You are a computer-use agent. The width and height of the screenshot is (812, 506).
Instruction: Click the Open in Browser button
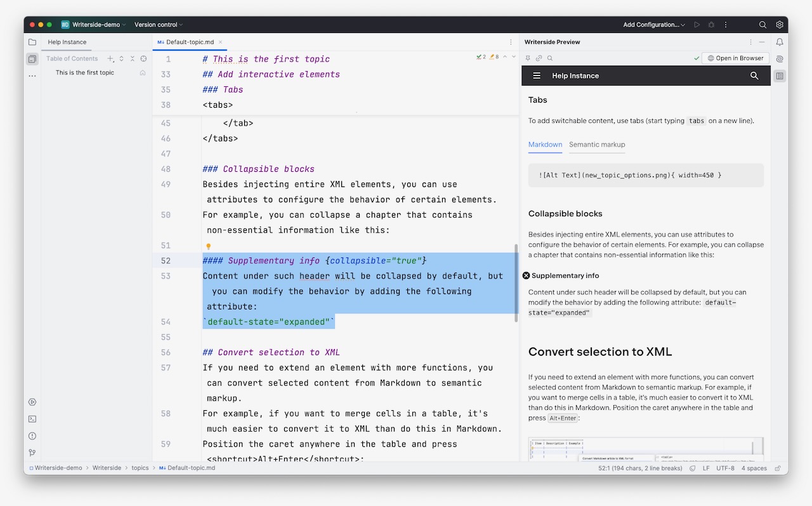(735, 58)
